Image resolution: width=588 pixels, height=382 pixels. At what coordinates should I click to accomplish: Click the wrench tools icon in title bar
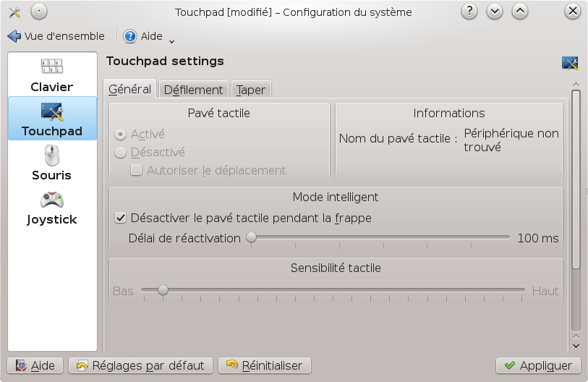point(13,12)
